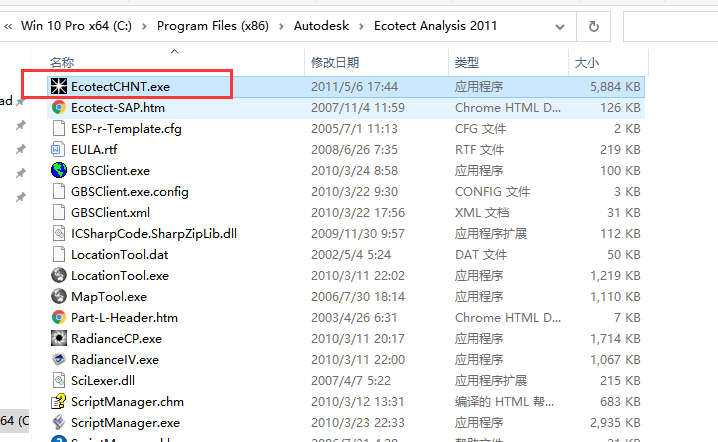Select the LocationTool.dat file icon
The width and height of the screenshot is (718, 442).
[59, 255]
